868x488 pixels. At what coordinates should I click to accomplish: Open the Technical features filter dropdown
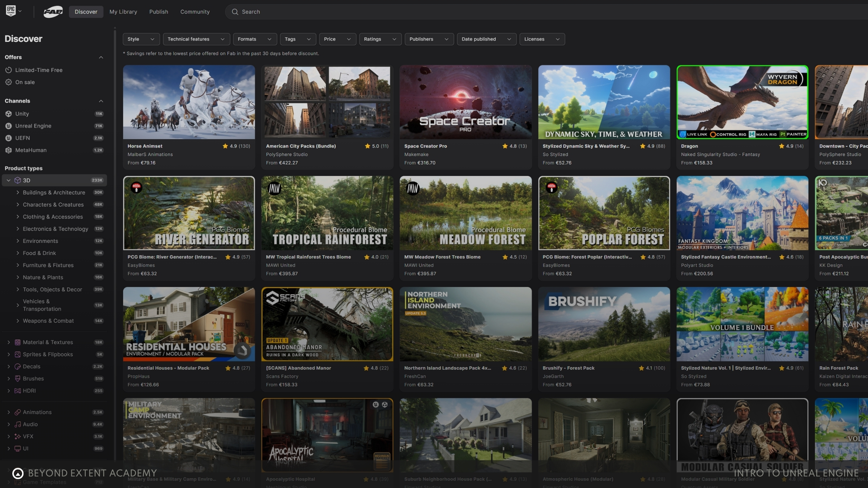coord(196,39)
